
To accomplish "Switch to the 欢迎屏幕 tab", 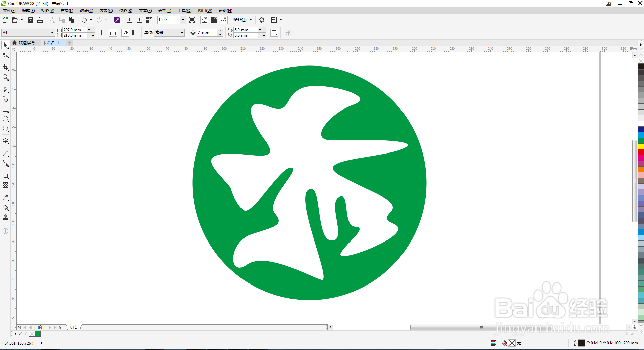I will pyautogui.click(x=24, y=43).
